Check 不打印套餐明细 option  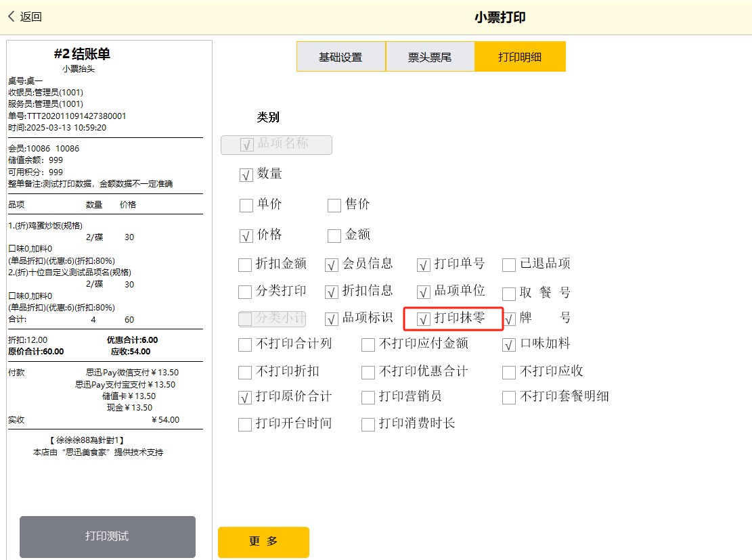click(x=509, y=398)
